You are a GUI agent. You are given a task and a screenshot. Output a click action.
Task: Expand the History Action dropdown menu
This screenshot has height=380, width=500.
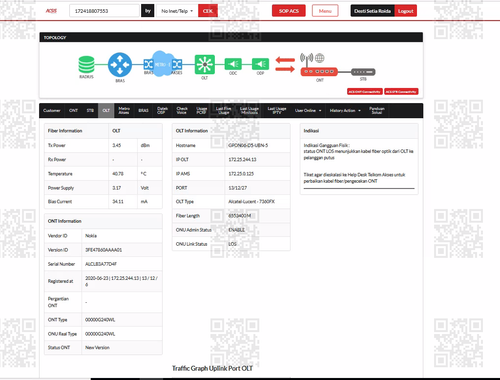(345, 111)
